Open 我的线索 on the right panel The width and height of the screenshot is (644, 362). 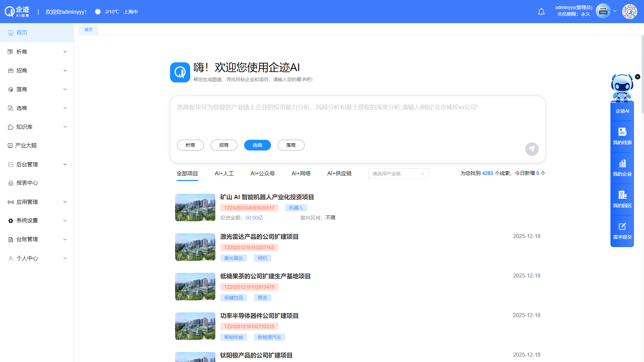click(622, 135)
